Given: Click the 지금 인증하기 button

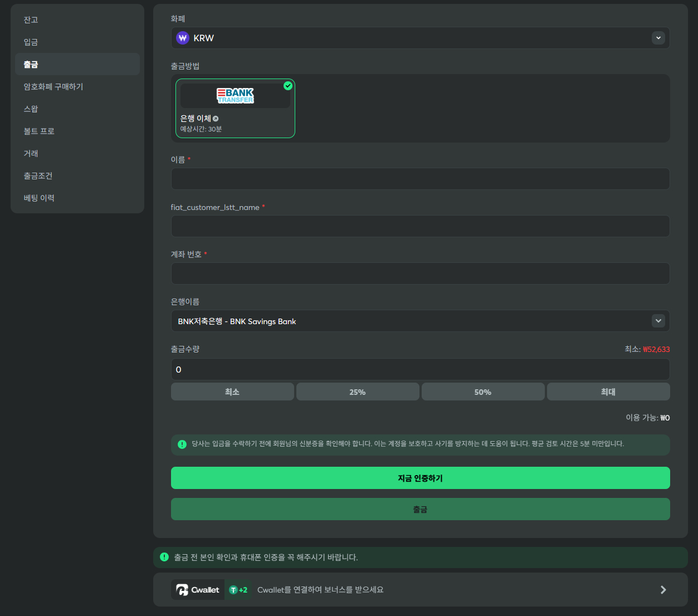Looking at the screenshot, I should pyautogui.click(x=421, y=478).
